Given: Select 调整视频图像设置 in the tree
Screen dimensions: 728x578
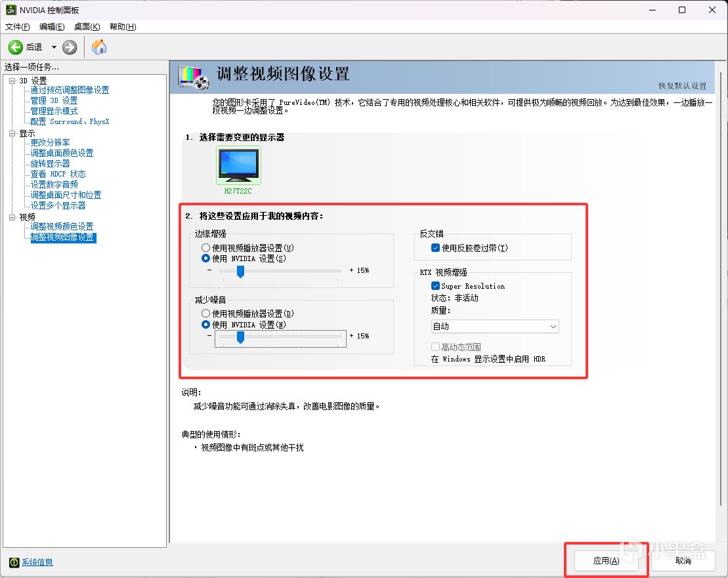Looking at the screenshot, I should [x=63, y=237].
